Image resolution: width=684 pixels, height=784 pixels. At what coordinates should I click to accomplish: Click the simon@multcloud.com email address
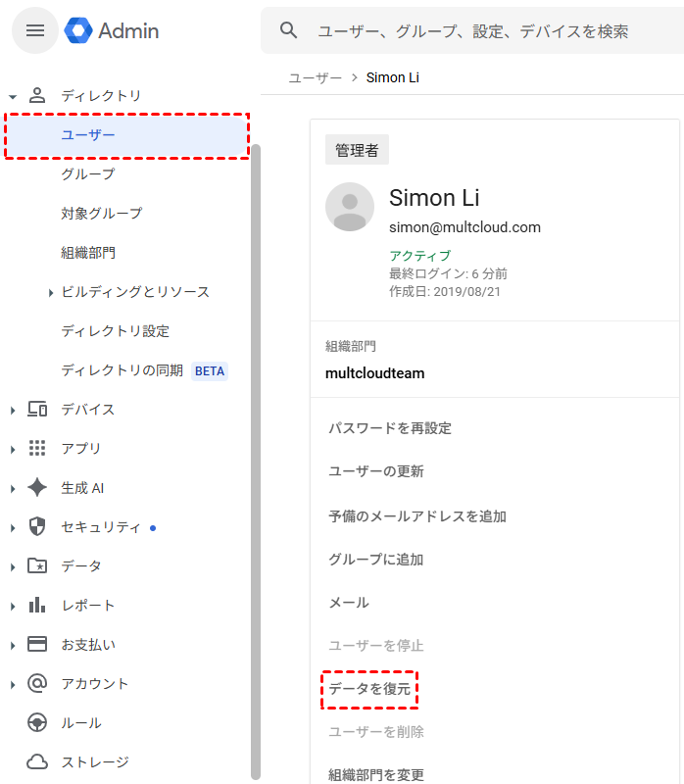coord(465,227)
